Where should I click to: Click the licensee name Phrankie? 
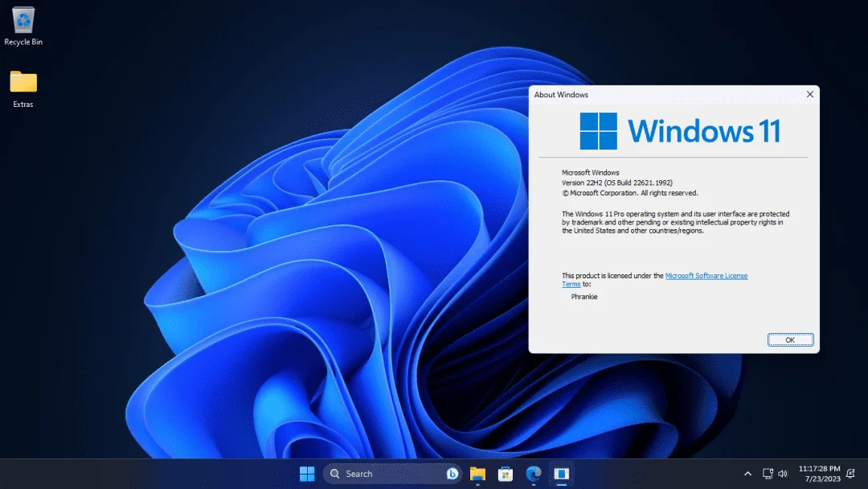[584, 297]
